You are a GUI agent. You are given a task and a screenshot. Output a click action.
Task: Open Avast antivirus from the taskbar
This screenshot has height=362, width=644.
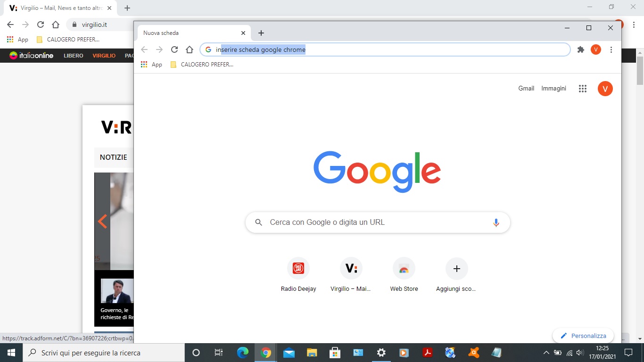[x=473, y=353]
